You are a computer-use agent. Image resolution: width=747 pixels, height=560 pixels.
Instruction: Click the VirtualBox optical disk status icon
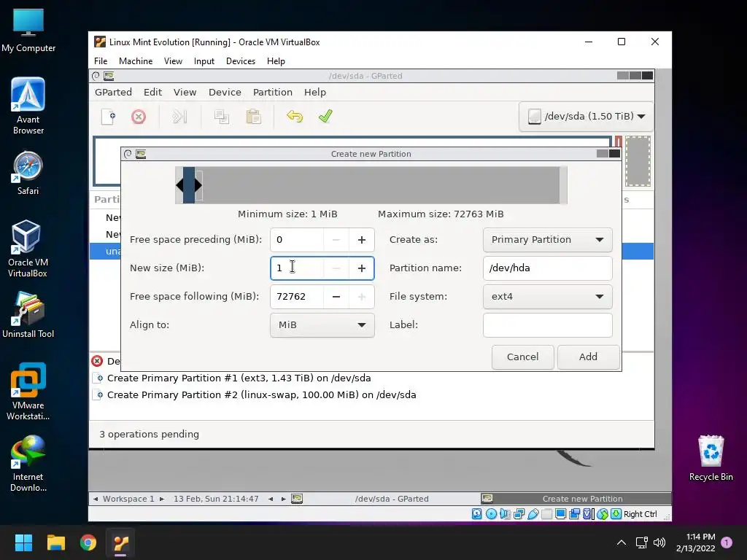[x=491, y=514]
